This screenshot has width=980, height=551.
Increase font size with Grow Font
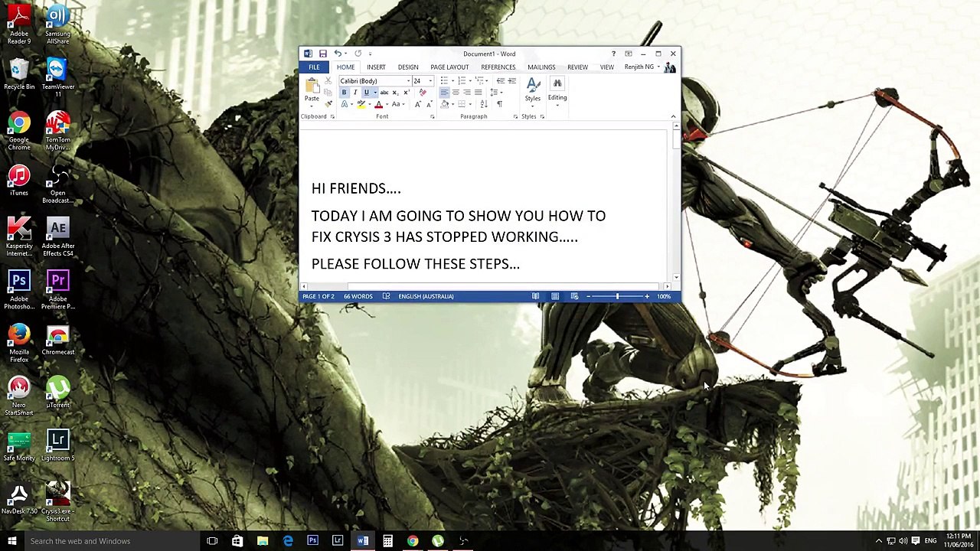point(417,104)
